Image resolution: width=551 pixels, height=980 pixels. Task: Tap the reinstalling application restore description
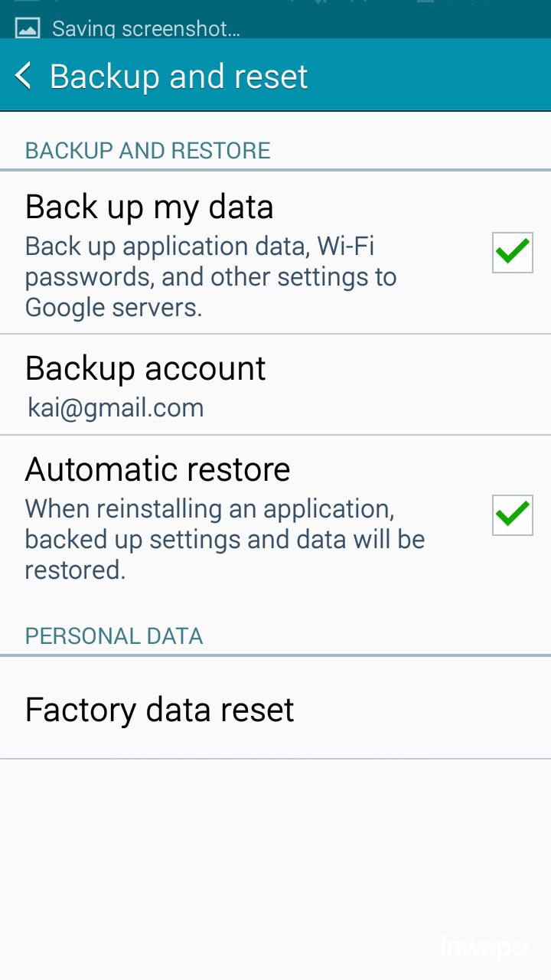224,539
